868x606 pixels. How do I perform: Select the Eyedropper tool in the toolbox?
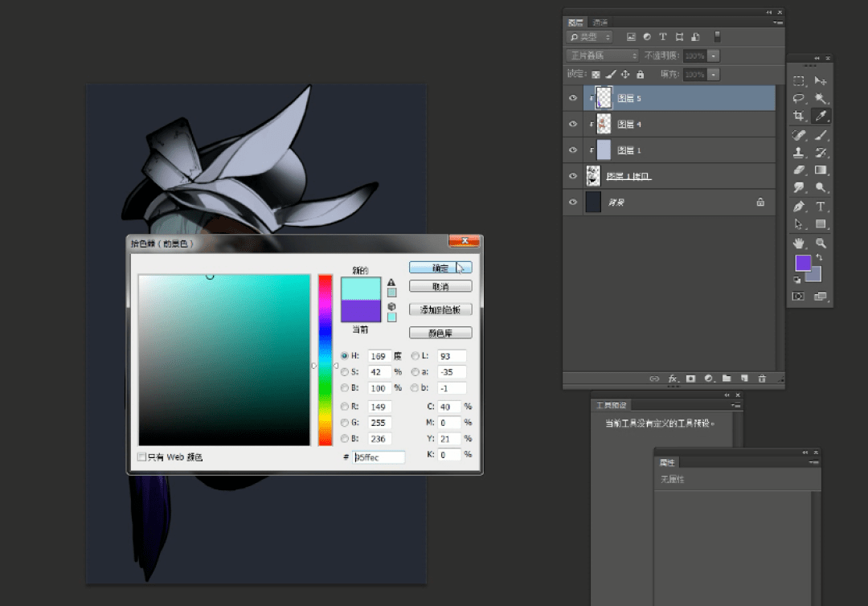(821, 117)
